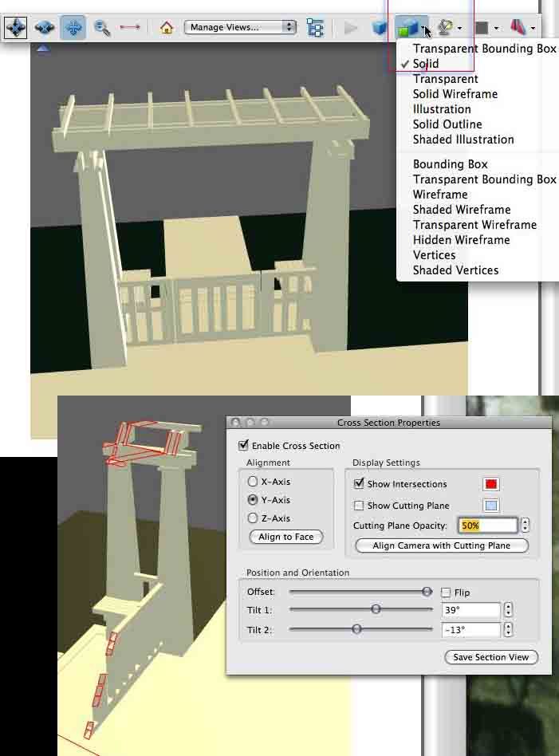Click the Offset slider handle
The width and height of the screenshot is (559, 756).
[x=427, y=592]
